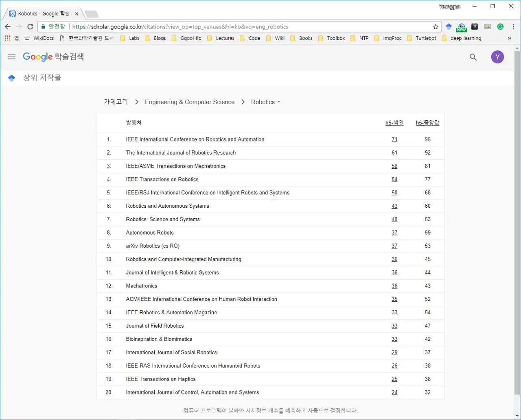Show hidden bookmarks with the » chevron
The height and width of the screenshot is (420, 521).
509,38
